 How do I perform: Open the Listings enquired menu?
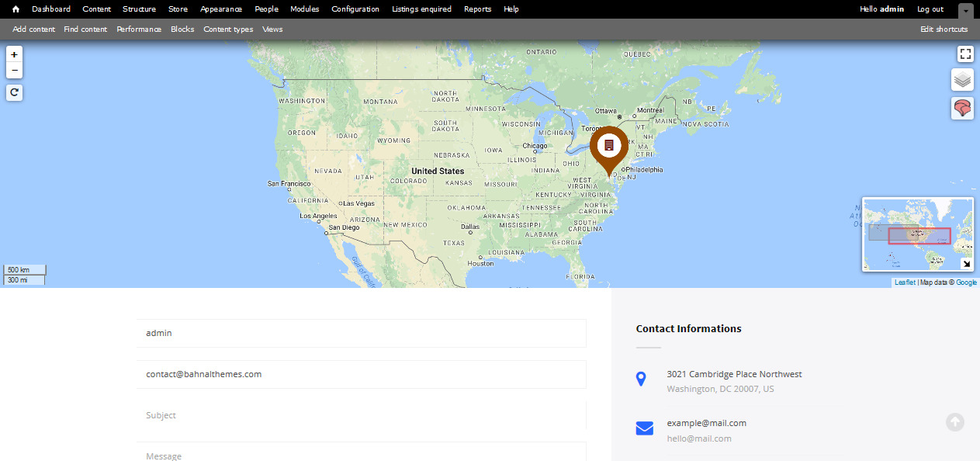coord(421,9)
